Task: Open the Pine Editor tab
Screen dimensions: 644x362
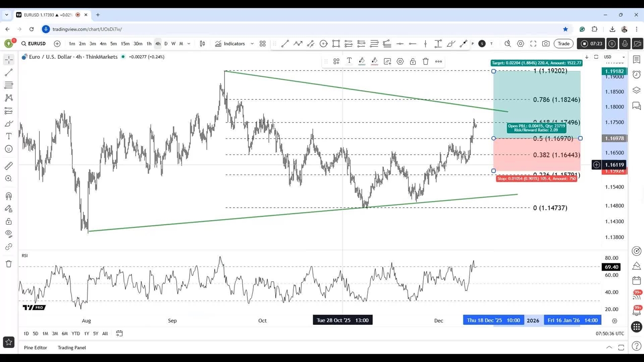Action: coord(35,347)
